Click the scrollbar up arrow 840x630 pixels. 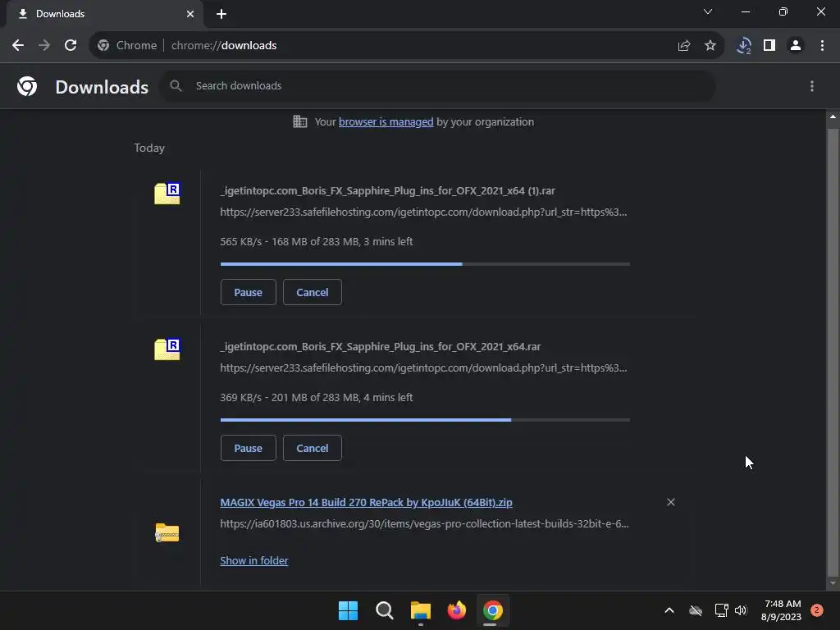pyautogui.click(x=833, y=116)
